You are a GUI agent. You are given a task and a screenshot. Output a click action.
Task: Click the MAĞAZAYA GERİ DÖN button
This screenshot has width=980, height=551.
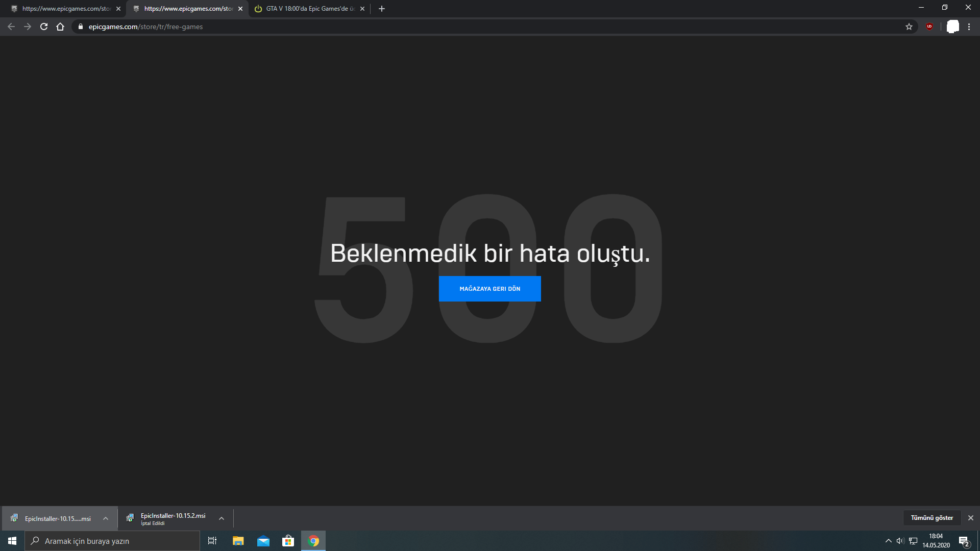489,289
